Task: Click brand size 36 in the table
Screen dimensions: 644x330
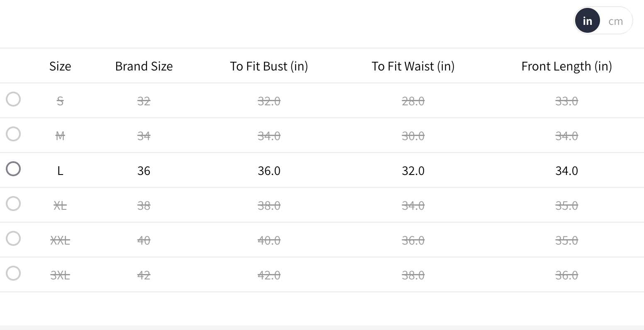Action: [x=144, y=171]
